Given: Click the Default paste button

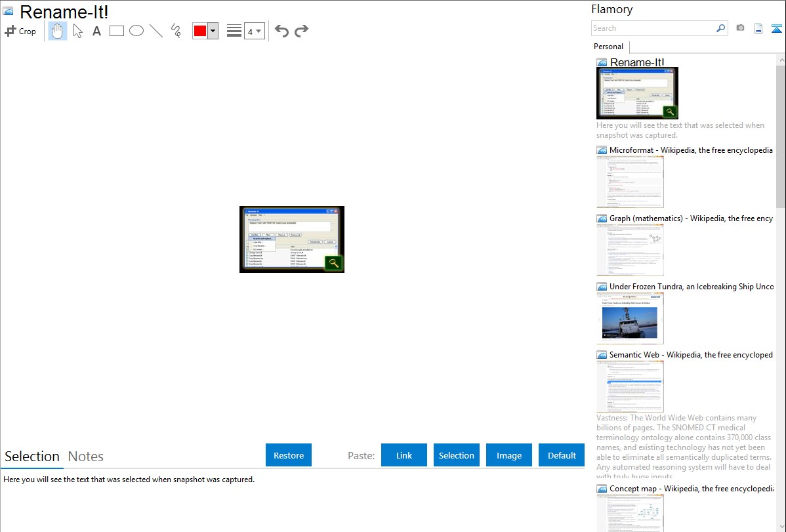Looking at the screenshot, I should tap(562, 455).
